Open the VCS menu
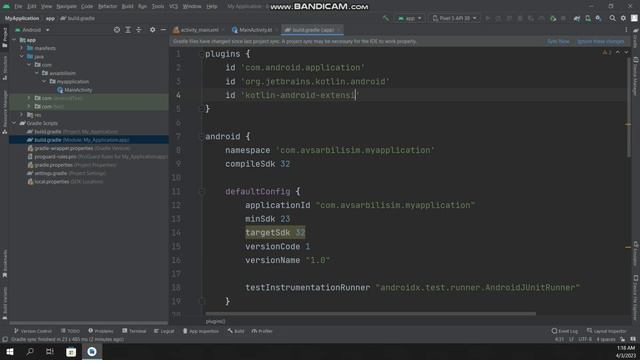The width and height of the screenshot is (640, 360). click(x=173, y=7)
